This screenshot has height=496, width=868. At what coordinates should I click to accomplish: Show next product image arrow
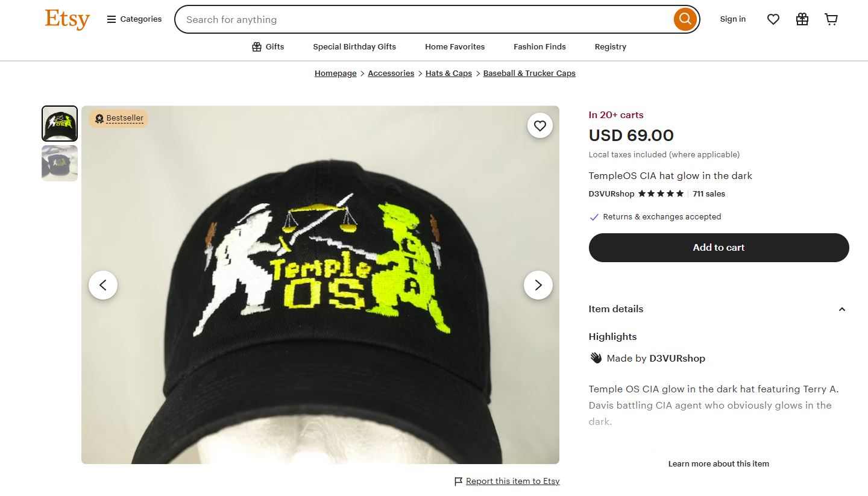[x=538, y=285]
